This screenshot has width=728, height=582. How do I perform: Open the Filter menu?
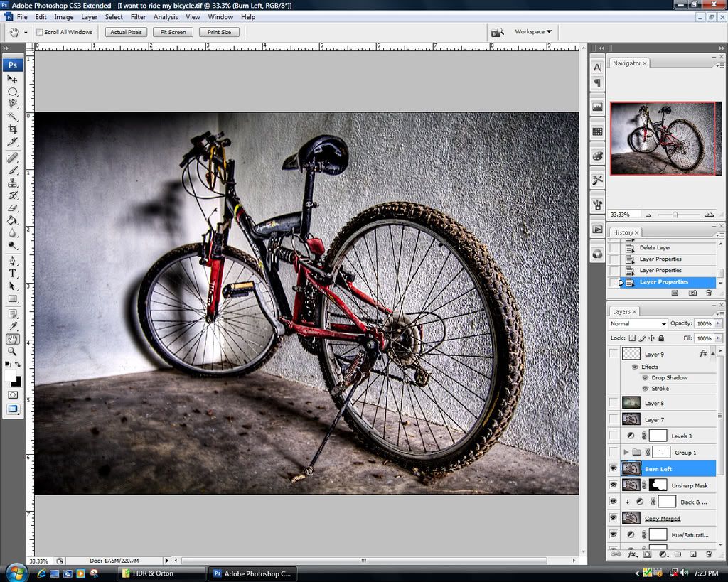(x=138, y=17)
